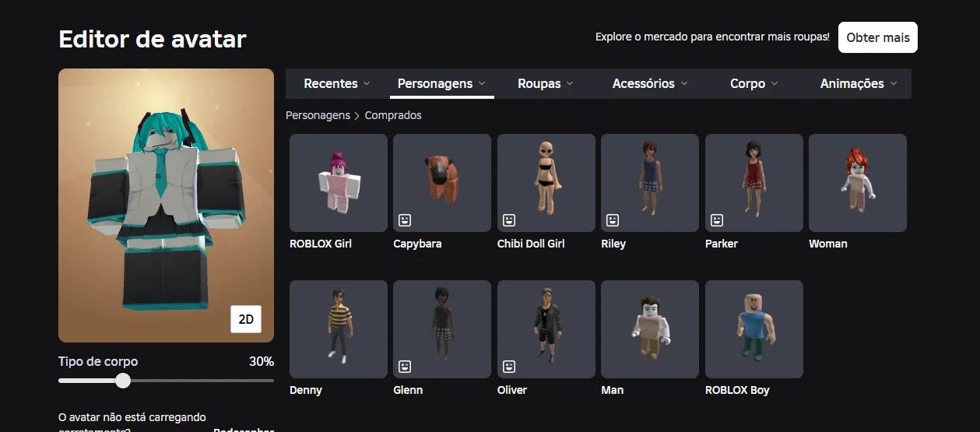Screen dimensions: 980x432
Task: Click the Denny name label
Action: pos(306,390)
